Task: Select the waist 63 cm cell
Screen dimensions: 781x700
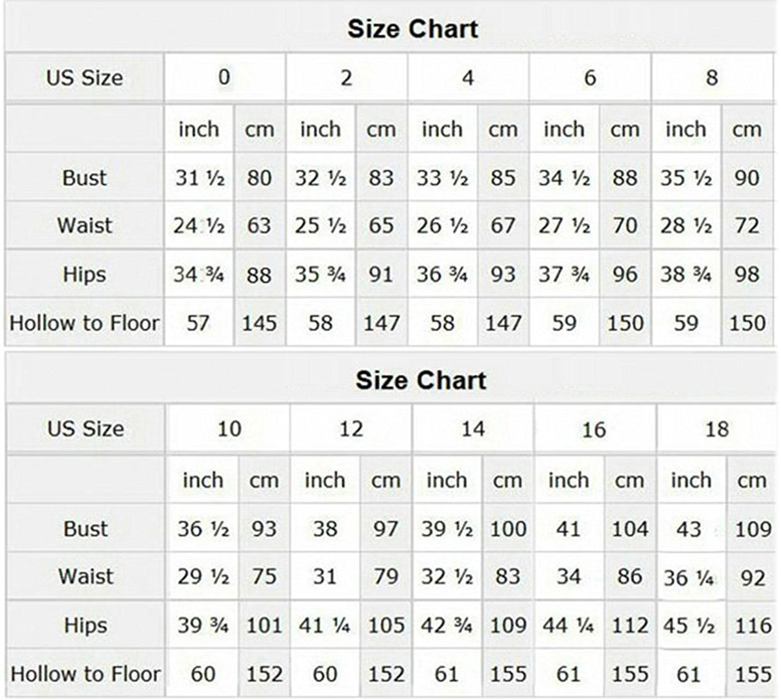Action: 259,226
